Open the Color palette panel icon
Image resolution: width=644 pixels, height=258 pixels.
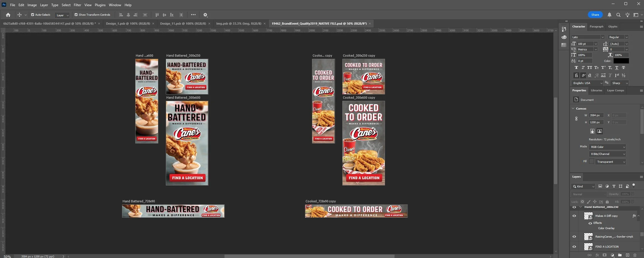coord(564,37)
